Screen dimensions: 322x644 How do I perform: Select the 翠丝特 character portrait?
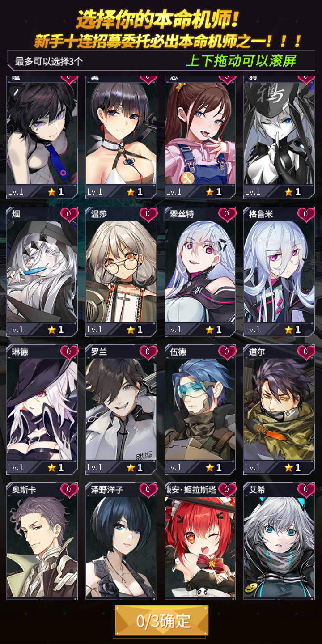(200, 271)
